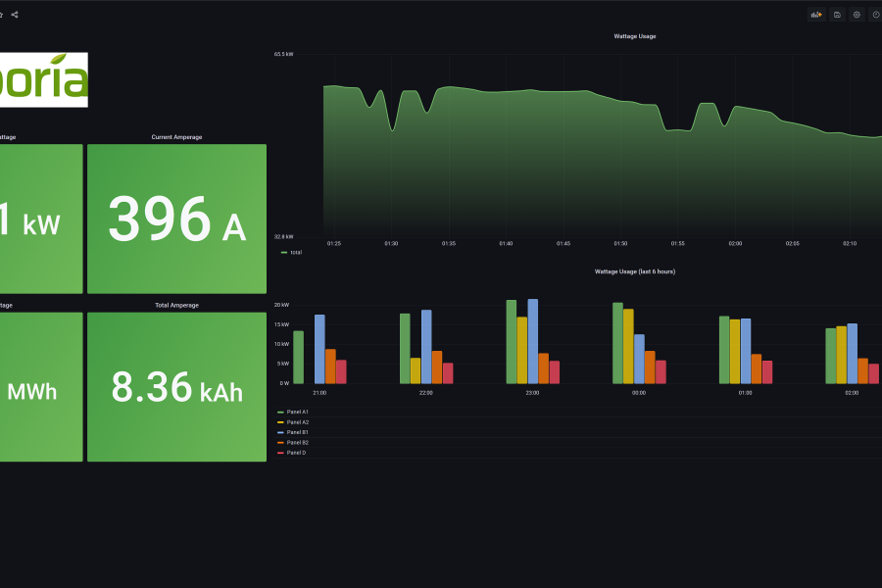Open dashboard settings gear icon

pos(857,15)
